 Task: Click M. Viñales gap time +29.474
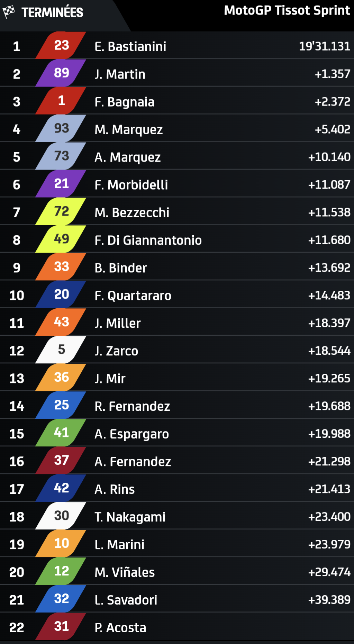pyautogui.click(x=329, y=572)
